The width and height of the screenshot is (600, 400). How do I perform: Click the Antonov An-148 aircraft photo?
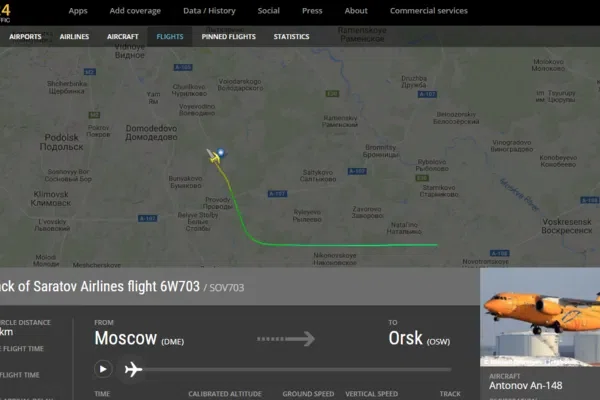(540, 317)
